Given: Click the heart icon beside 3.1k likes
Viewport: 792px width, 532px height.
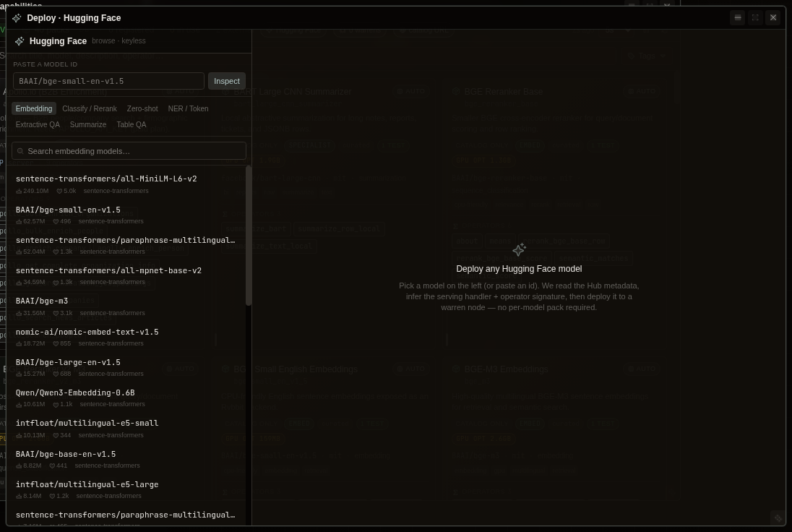Looking at the screenshot, I should click(56, 313).
